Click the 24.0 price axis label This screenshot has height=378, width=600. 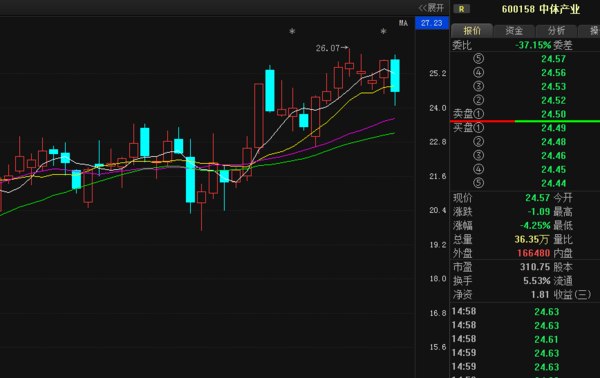(x=438, y=108)
